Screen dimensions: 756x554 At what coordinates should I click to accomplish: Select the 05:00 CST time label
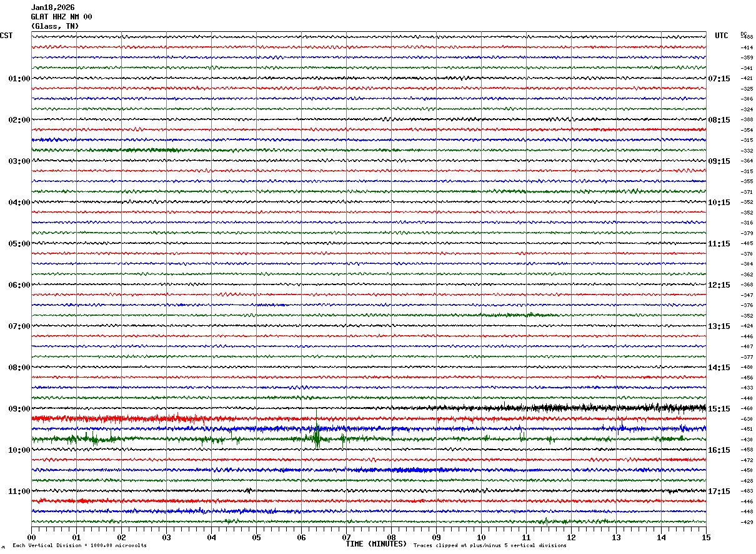pos(19,244)
